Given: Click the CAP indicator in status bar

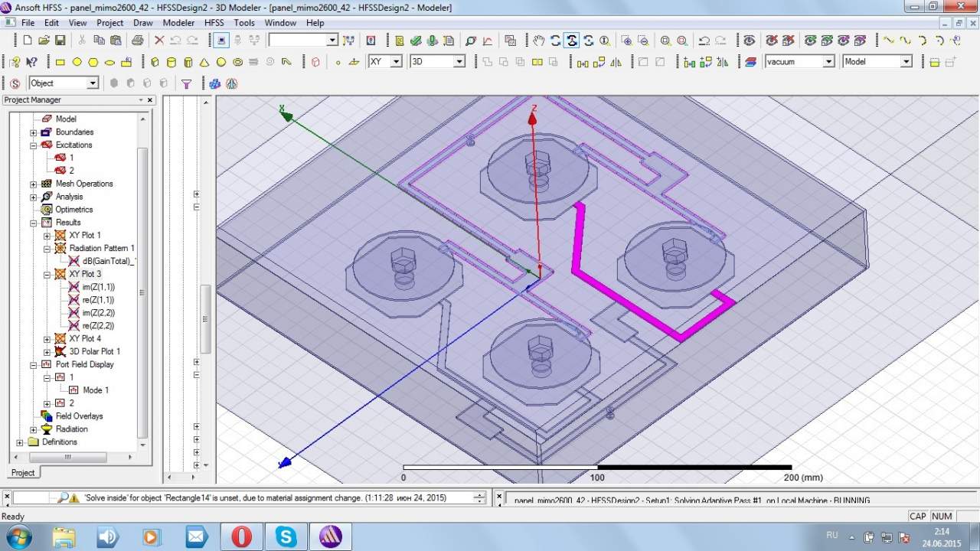Looking at the screenshot, I should [x=918, y=517].
